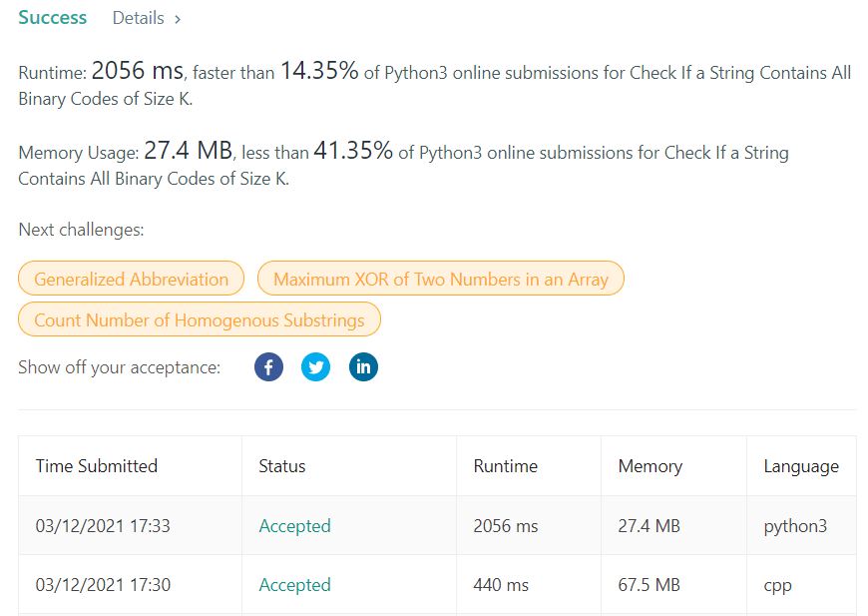The width and height of the screenshot is (868, 616).
Task: Click the python3 language cell
Action: (796, 526)
